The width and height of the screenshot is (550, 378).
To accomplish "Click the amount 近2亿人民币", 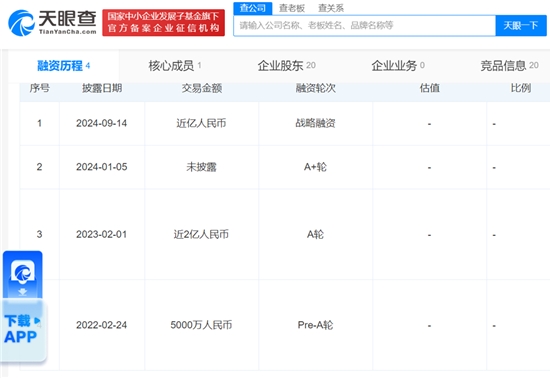I will 201,234.
